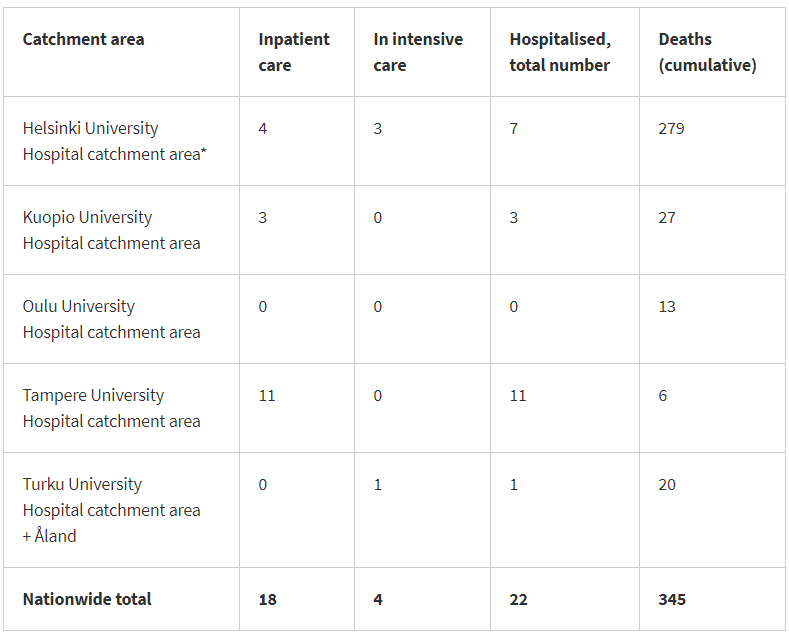The image size is (789, 637).
Task: Click the nationwide hospitalised total 22
Action: point(518,600)
